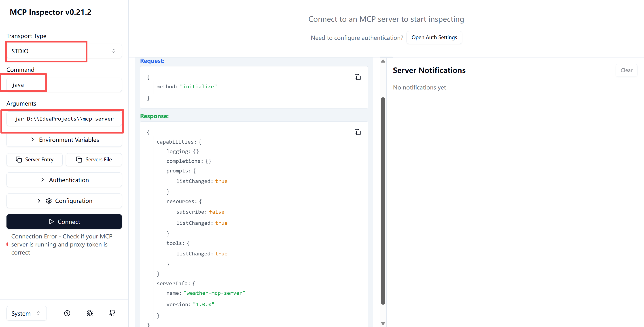
Task: Copy the Servers File configuration
Action: click(94, 159)
